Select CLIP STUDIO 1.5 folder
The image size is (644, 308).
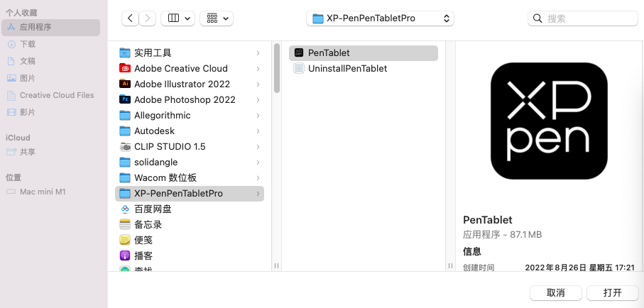pyautogui.click(x=190, y=147)
